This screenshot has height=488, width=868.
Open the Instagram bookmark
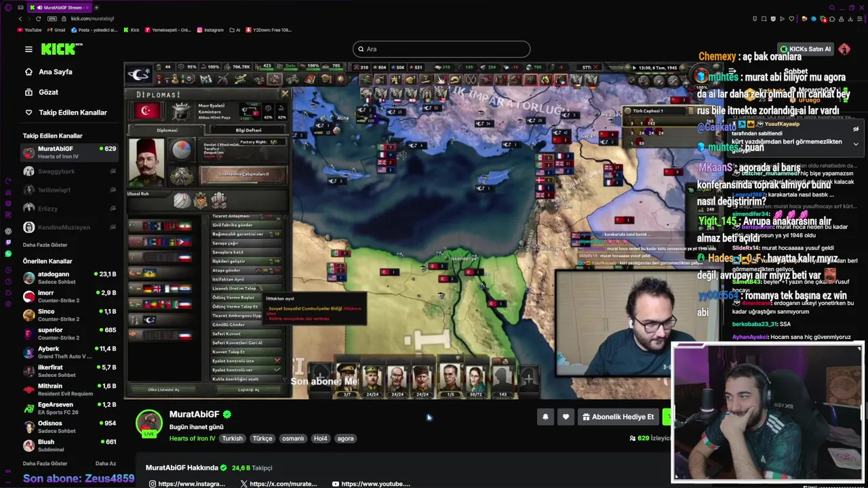click(x=210, y=30)
